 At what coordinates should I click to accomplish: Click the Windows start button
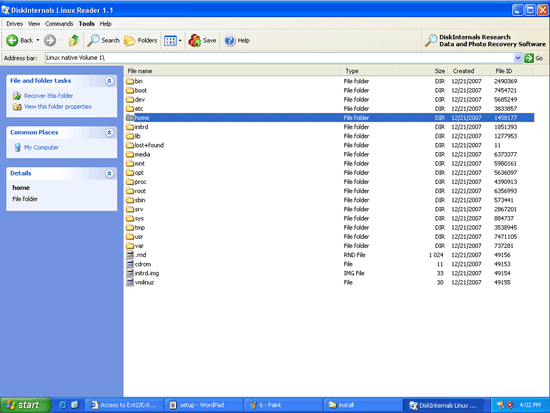pyautogui.click(x=25, y=405)
